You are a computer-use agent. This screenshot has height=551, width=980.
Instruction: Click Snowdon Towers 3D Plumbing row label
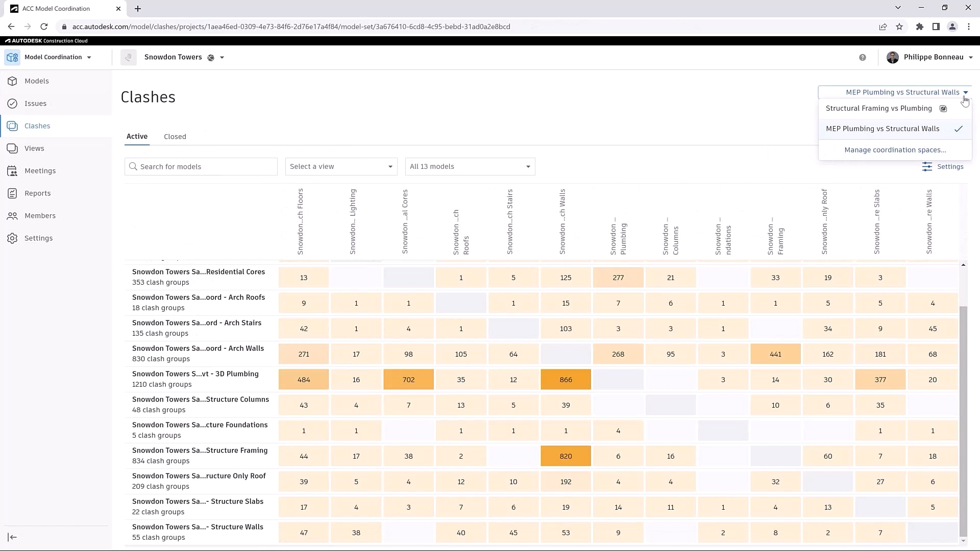(x=195, y=374)
